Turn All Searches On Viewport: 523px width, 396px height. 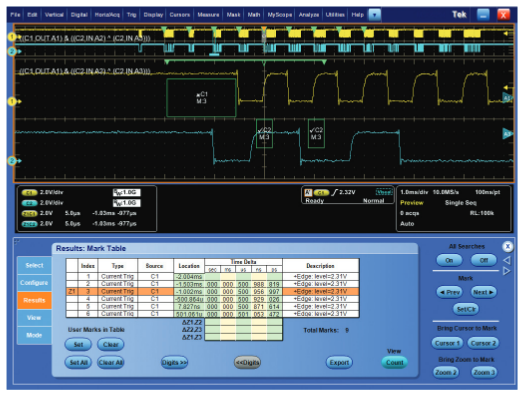click(449, 260)
